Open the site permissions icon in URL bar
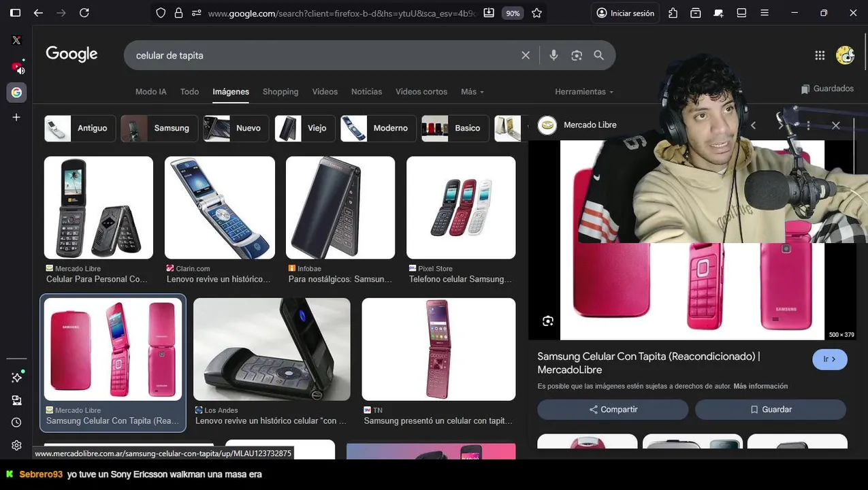 (x=196, y=13)
